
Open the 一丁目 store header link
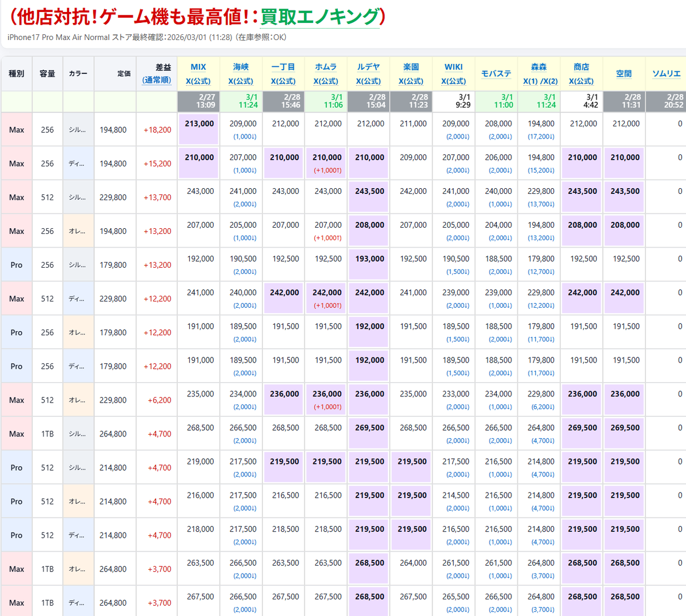coord(283,67)
